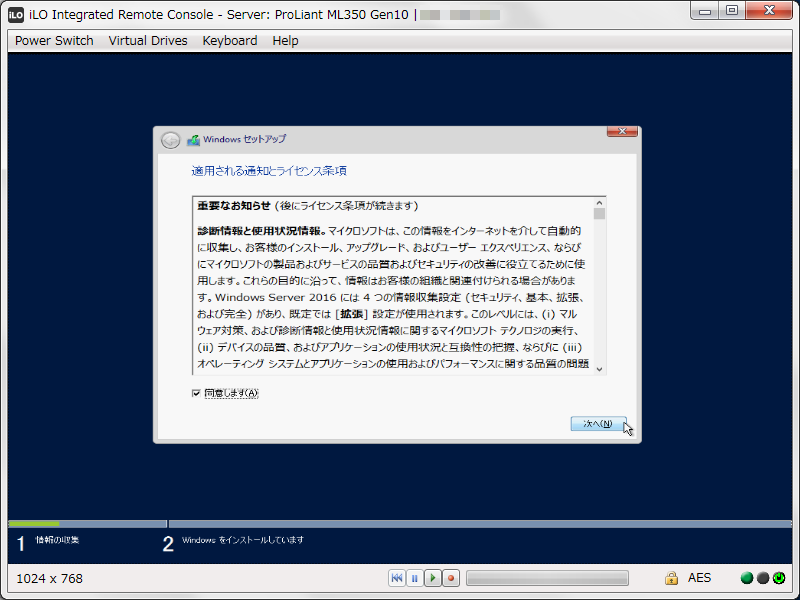Click the AES encryption lock icon

pos(671,577)
